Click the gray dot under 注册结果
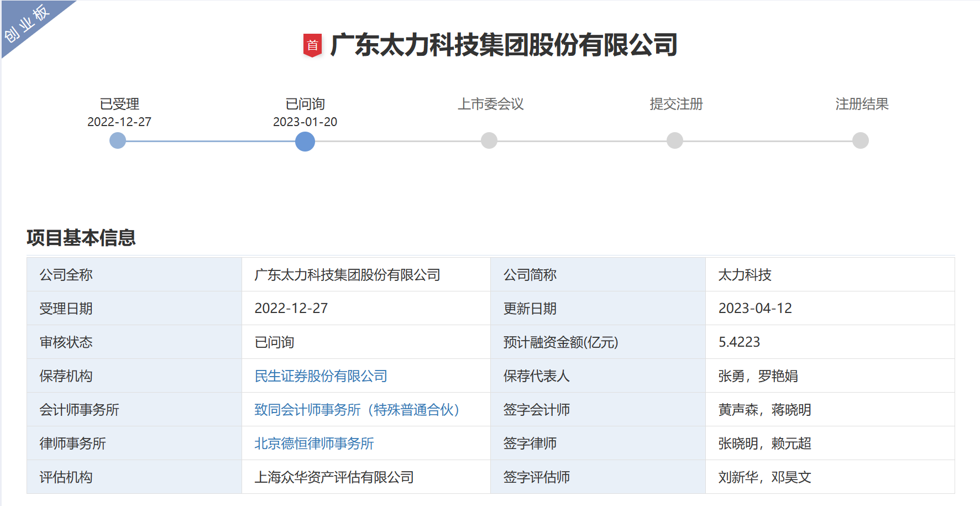Screen dimensions: 980x506 (x=858, y=140)
